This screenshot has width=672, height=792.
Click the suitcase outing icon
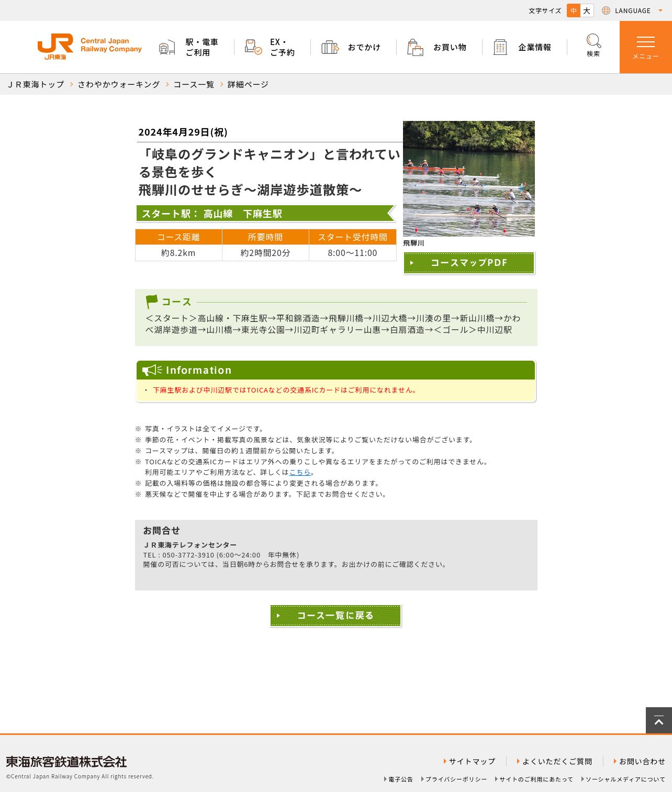click(330, 47)
